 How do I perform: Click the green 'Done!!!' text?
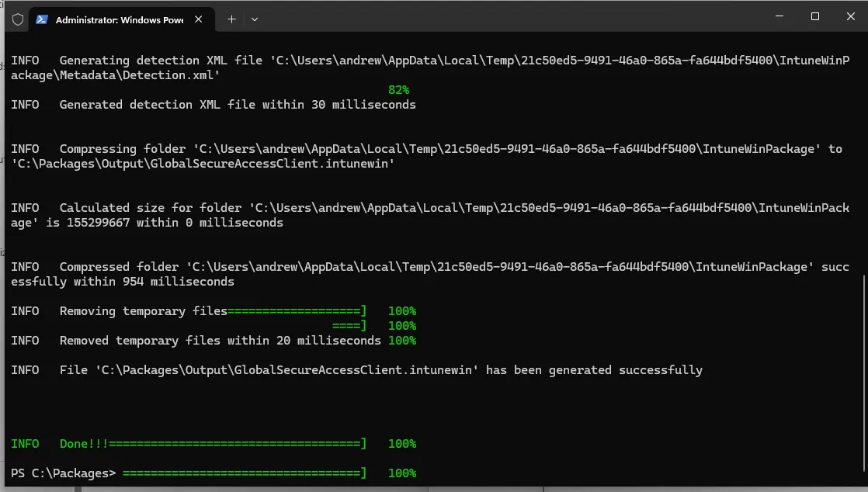point(84,444)
